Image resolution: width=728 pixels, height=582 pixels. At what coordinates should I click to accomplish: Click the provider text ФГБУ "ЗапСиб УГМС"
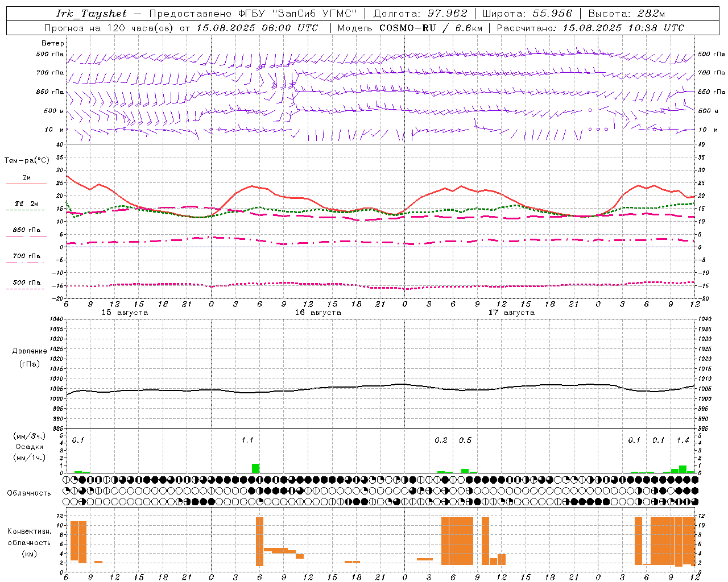point(299,14)
